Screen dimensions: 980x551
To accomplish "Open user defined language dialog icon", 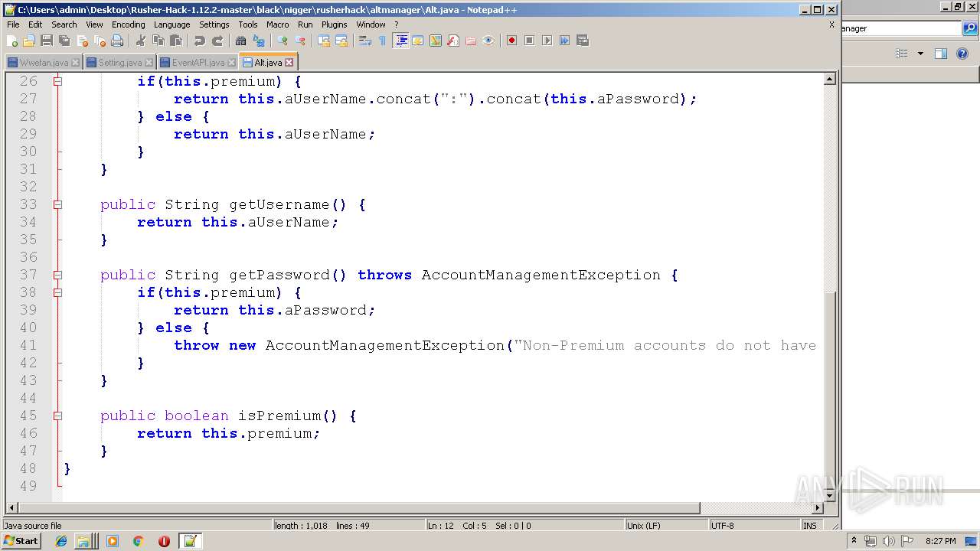I will [x=418, y=41].
